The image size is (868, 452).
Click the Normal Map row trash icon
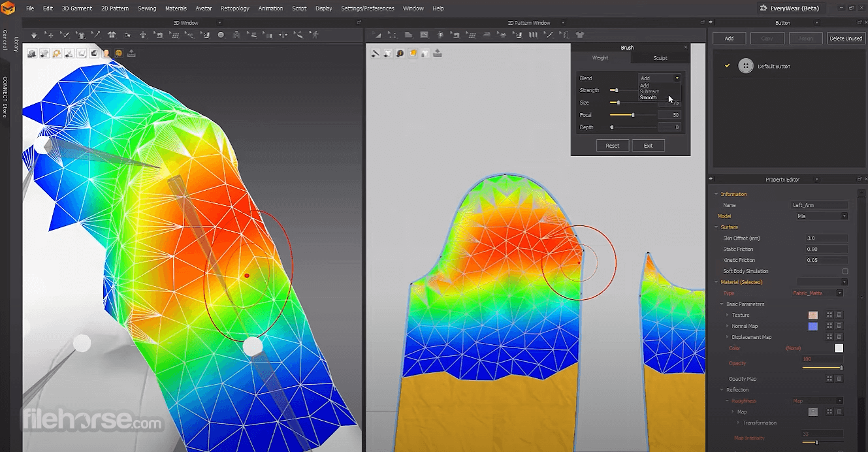coord(839,326)
